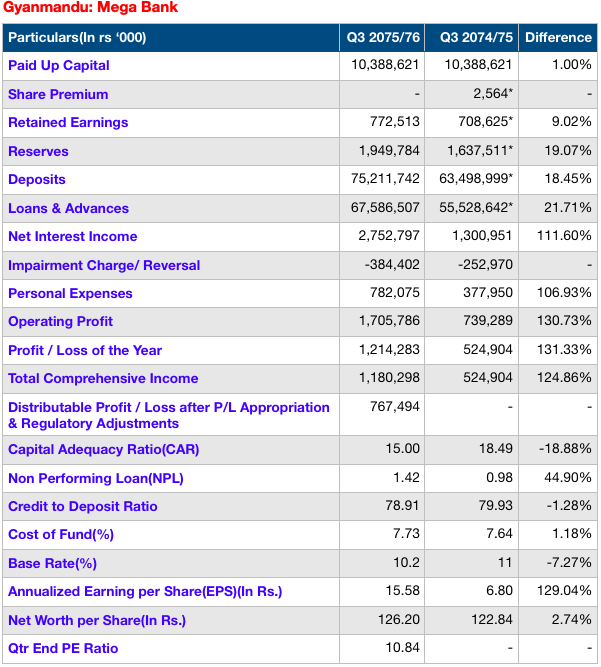Select the Profit / Loss value '1,214,283'
This screenshot has height=667, width=601.
389,350
